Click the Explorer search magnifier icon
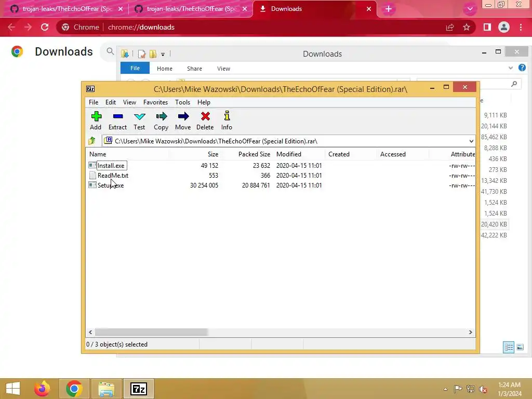Screen dimensions: 532x399 click(514, 84)
